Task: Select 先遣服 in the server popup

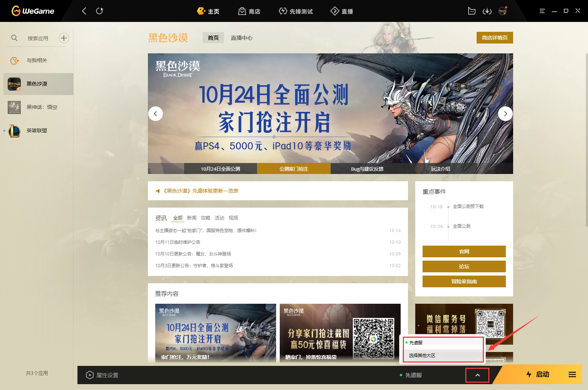Action: point(416,342)
